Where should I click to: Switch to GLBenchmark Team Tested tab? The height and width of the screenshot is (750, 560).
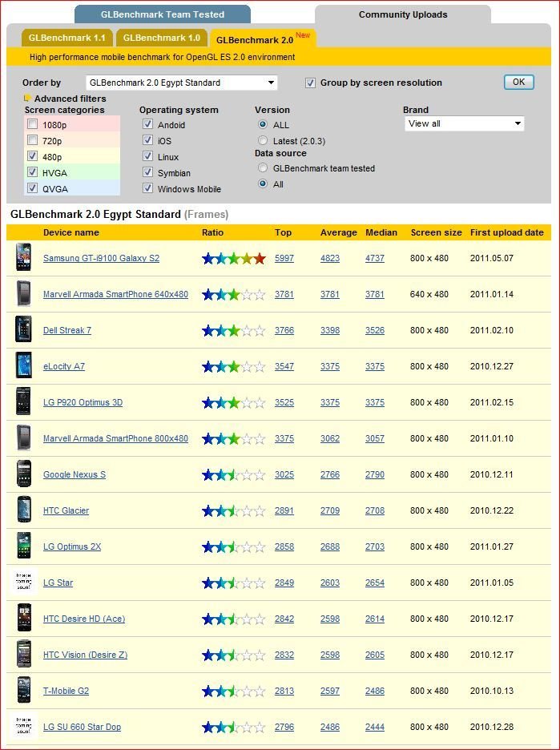click(163, 14)
